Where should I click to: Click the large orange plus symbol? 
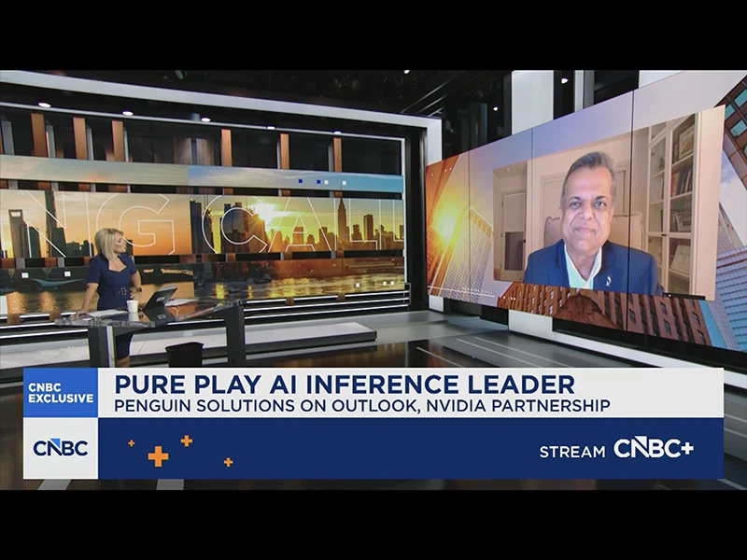click(x=158, y=456)
